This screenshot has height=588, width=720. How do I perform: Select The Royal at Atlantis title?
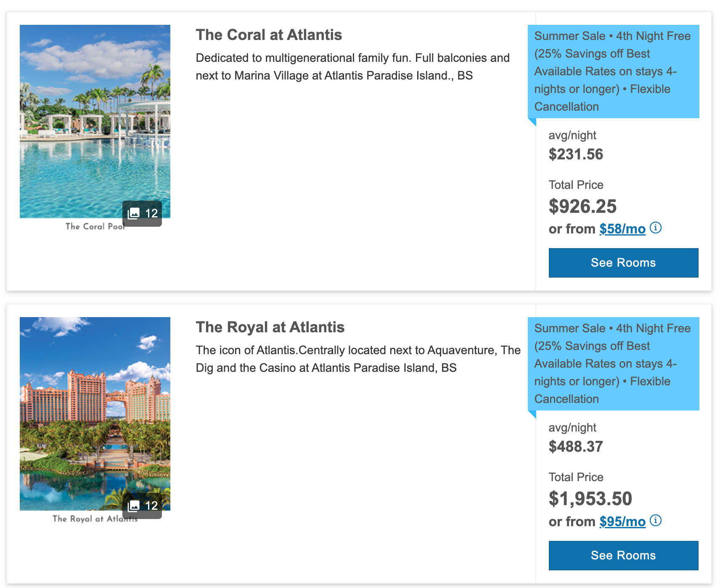coord(270,327)
